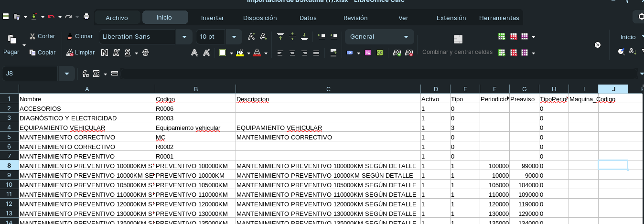Click the format as percent icon
This screenshot has width=644, height=224.
(x=368, y=53)
